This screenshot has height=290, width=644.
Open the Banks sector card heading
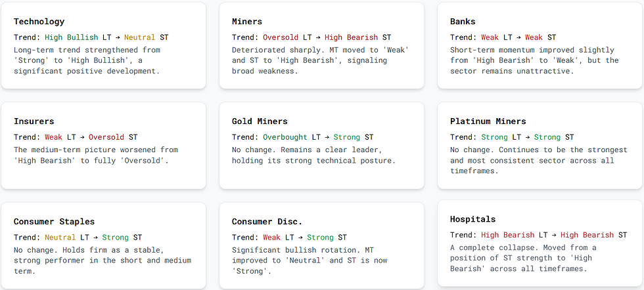point(463,22)
